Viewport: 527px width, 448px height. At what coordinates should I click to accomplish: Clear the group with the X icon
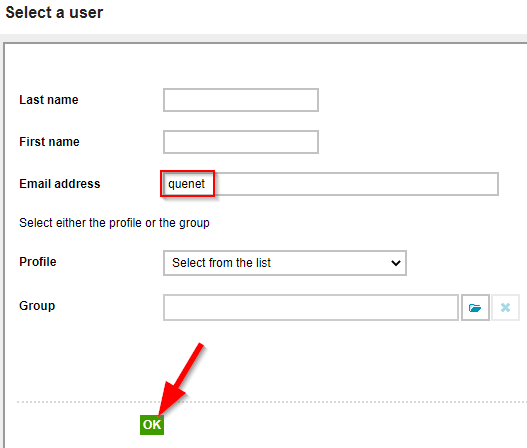(505, 308)
